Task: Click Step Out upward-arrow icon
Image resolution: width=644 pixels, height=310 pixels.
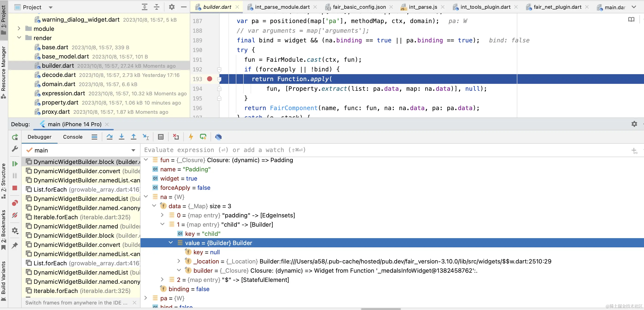Action: coord(134,137)
